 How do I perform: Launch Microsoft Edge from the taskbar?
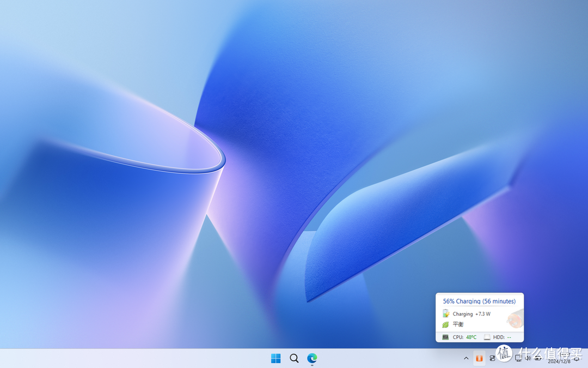point(312,358)
